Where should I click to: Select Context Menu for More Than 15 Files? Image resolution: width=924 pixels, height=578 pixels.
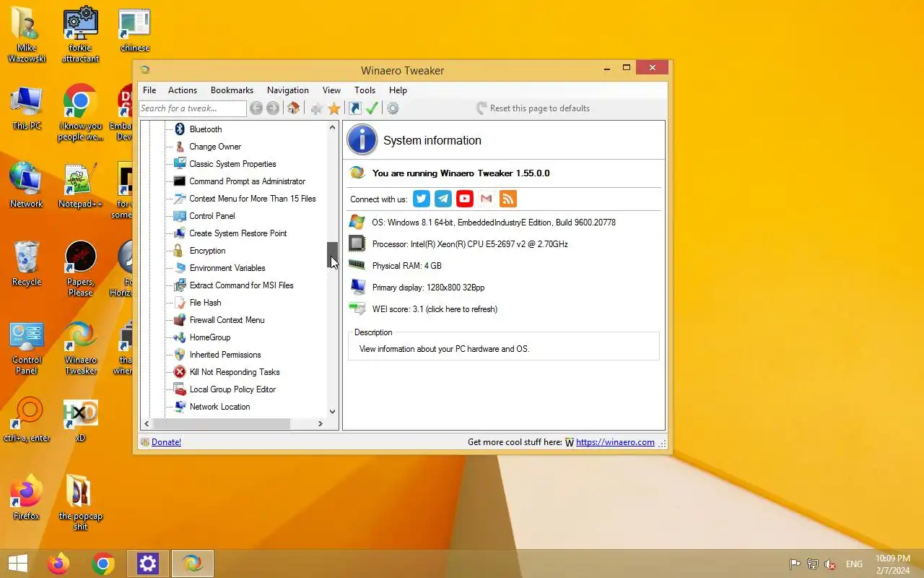(253, 199)
